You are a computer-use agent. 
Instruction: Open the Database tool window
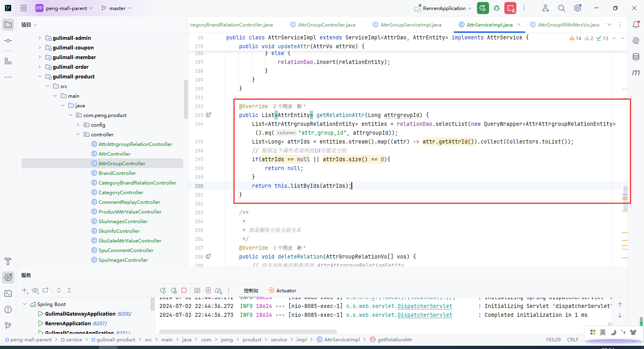[x=636, y=57]
